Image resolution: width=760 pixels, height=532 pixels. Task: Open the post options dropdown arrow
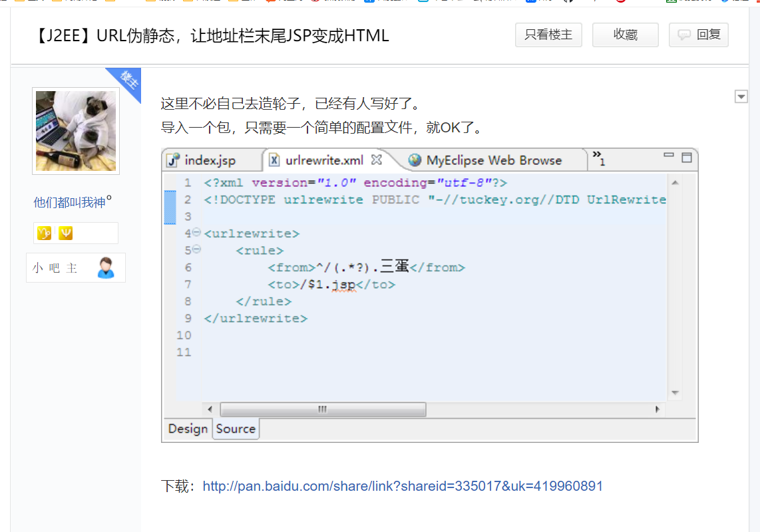point(741,97)
